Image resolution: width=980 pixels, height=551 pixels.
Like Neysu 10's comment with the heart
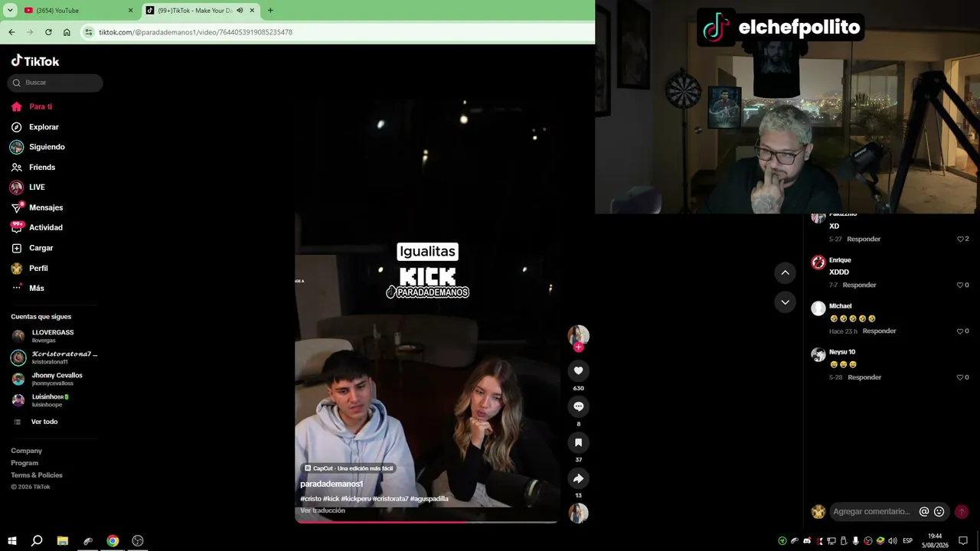960,377
